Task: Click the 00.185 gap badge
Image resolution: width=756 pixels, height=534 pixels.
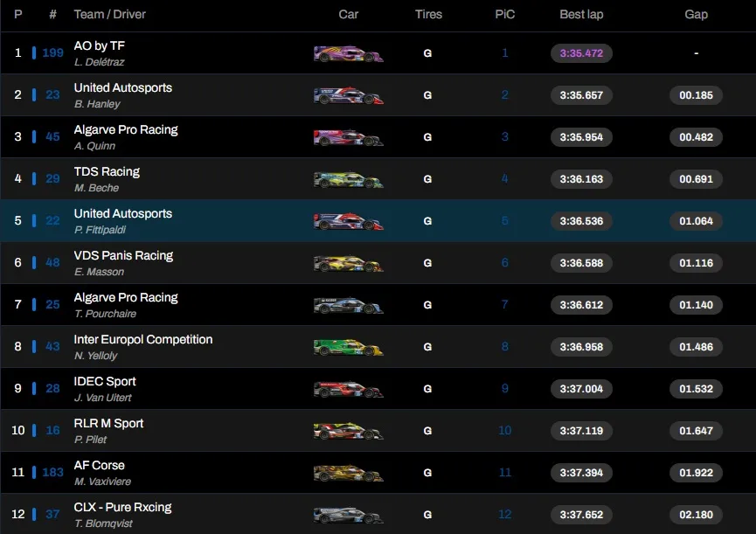Action: pyautogui.click(x=696, y=95)
